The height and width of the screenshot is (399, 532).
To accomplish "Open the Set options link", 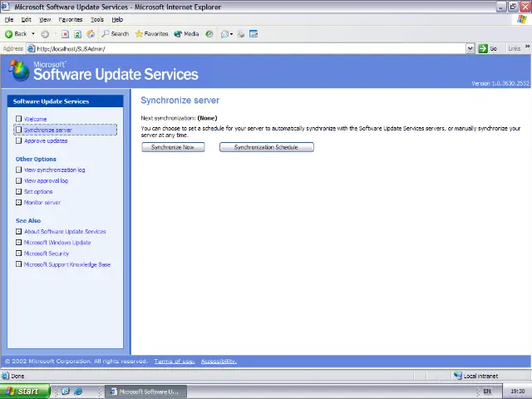I will 38,192.
